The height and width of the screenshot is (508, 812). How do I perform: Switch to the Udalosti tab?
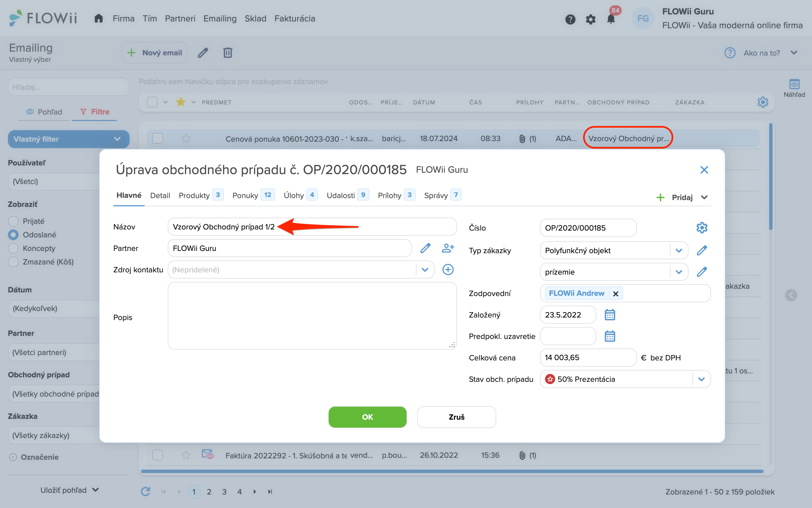point(348,196)
